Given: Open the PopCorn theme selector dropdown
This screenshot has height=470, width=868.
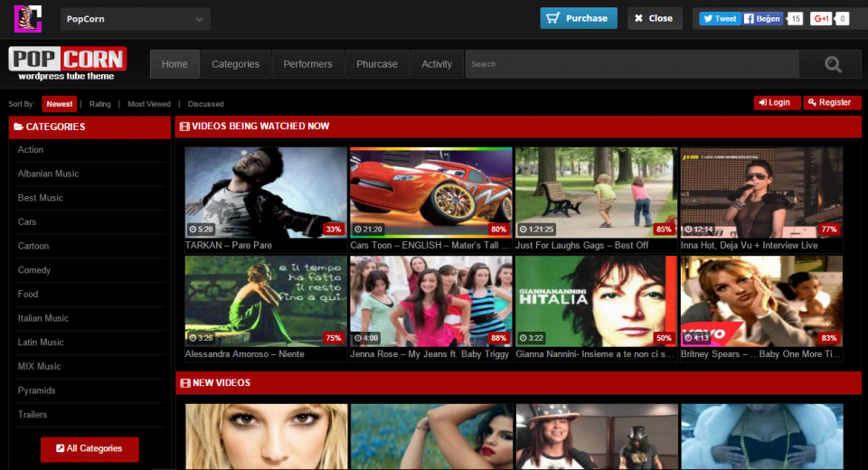Looking at the screenshot, I should point(135,19).
